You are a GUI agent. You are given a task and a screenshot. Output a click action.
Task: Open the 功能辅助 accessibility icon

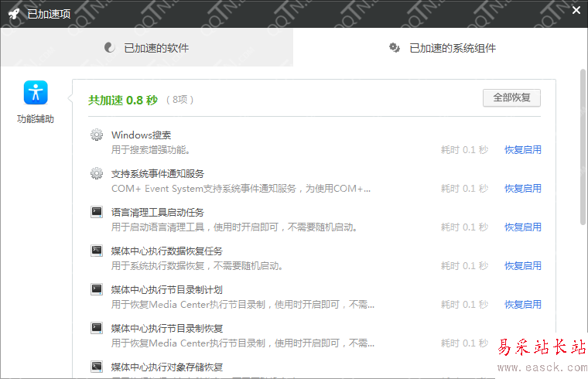36,93
